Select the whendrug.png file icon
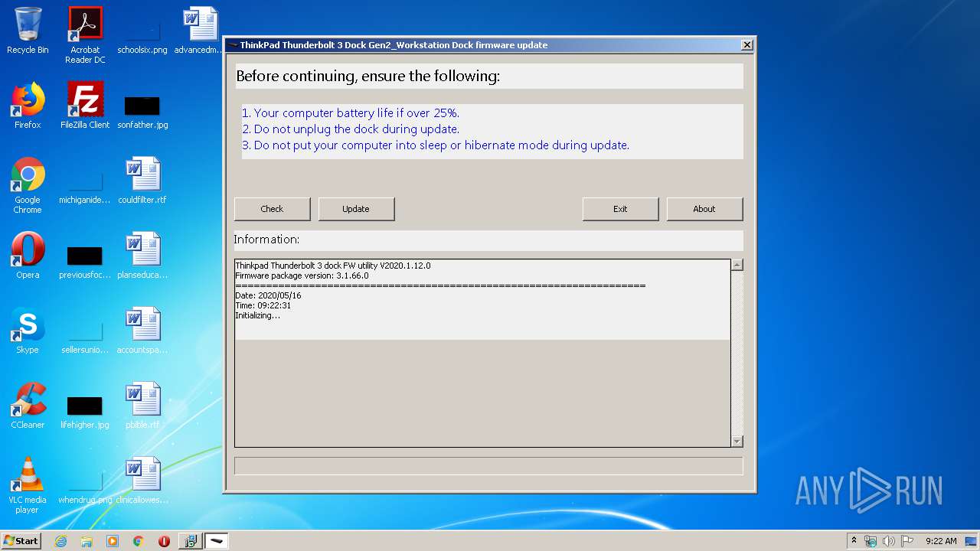The image size is (980, 551). [x=85, y=485]
